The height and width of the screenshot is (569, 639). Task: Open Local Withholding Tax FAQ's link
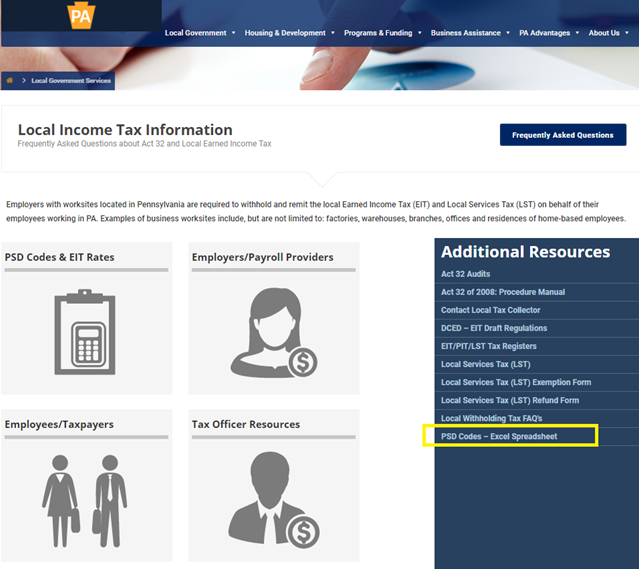coord(491,418)
